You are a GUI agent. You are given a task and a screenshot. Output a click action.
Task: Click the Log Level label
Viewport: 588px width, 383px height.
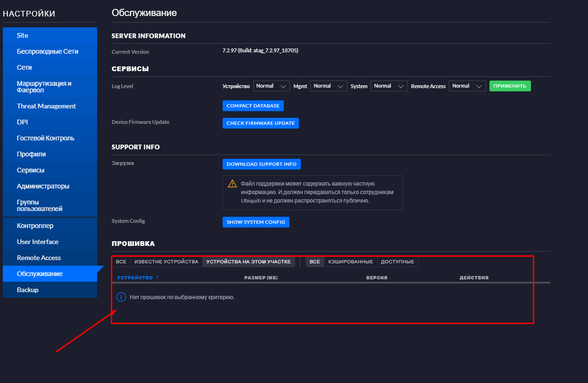pos(123,86)
